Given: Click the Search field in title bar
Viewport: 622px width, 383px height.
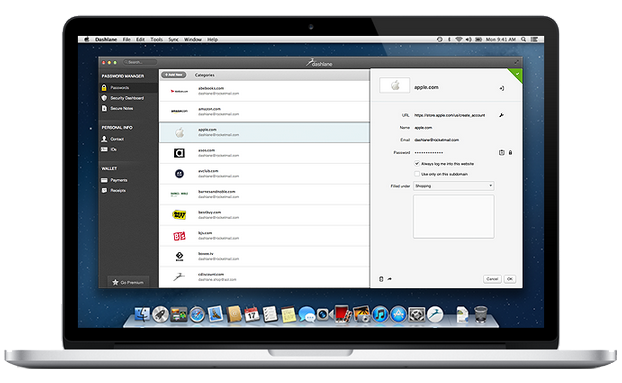Looking at the screenshot, I should (140, 62).
